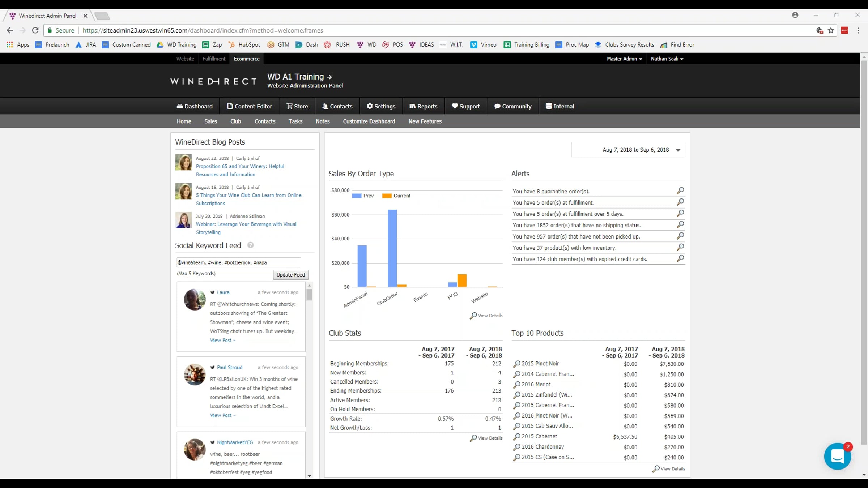Open magnifier icon for 2015 Pinot Noir

coord(517,364)
